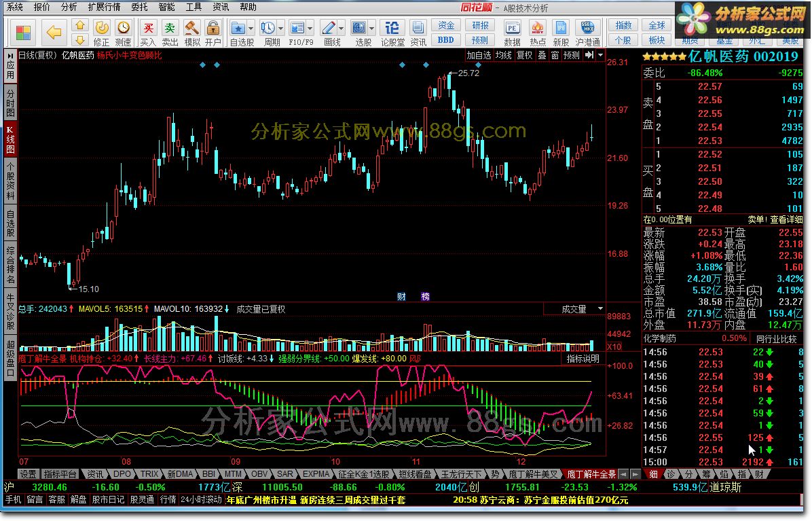Toggle the 窗 window button
Screen dimensions: 812x521
[555, 55]
